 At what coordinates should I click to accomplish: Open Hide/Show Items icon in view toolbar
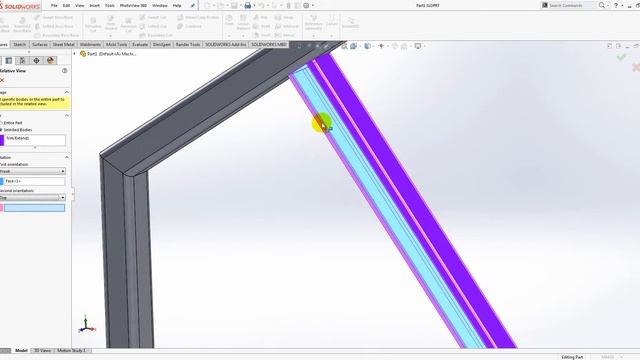(381, 46)
